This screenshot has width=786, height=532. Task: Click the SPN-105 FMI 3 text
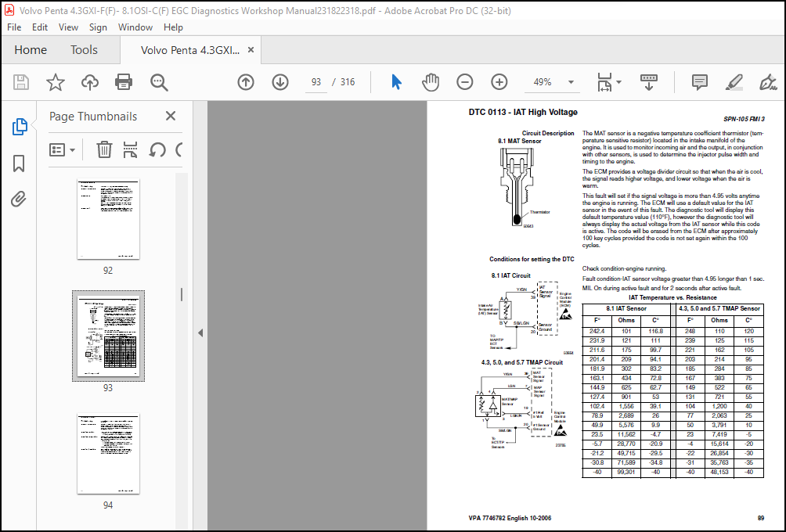[744, 119]
